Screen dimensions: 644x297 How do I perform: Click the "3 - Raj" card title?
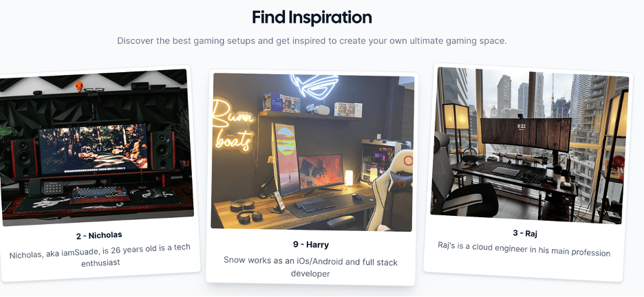pyautogui.click(x=525, y=234)
